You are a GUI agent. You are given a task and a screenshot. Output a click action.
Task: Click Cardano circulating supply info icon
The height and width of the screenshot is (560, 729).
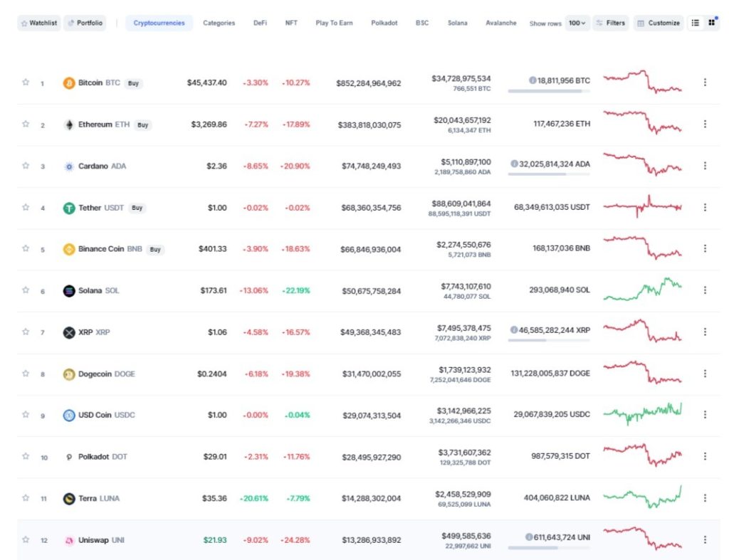[514, 164]
